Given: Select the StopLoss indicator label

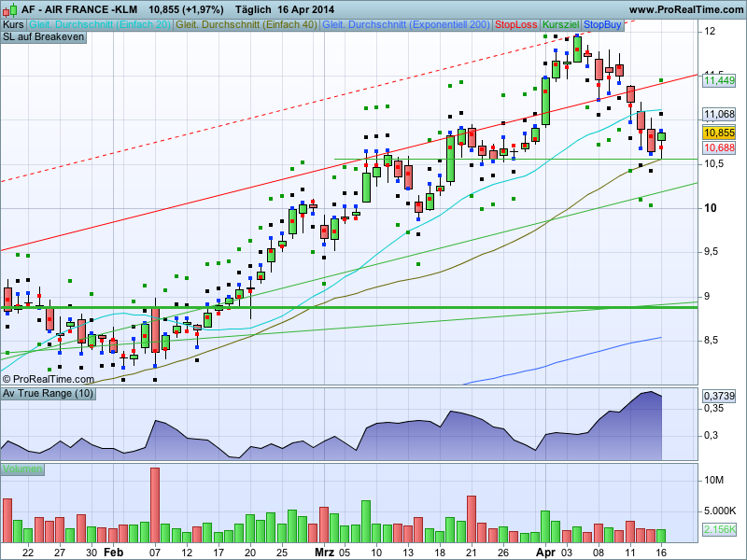Looking at the screenshot, I should 516,24.
